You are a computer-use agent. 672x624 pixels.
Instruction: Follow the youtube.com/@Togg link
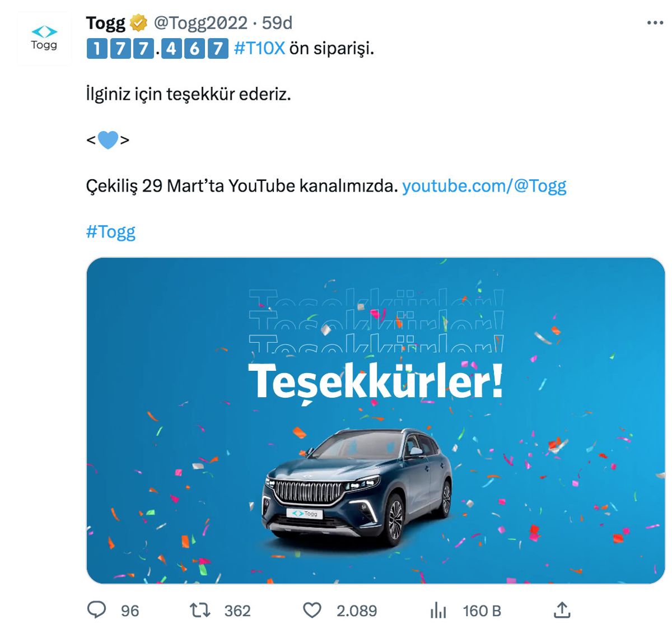pyautogui.click(x=484, y=186)
